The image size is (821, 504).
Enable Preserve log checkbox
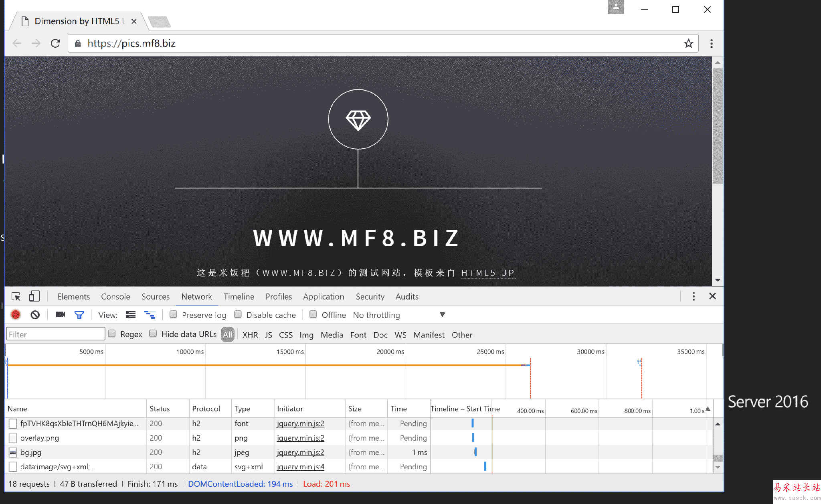tap(174, 314)
